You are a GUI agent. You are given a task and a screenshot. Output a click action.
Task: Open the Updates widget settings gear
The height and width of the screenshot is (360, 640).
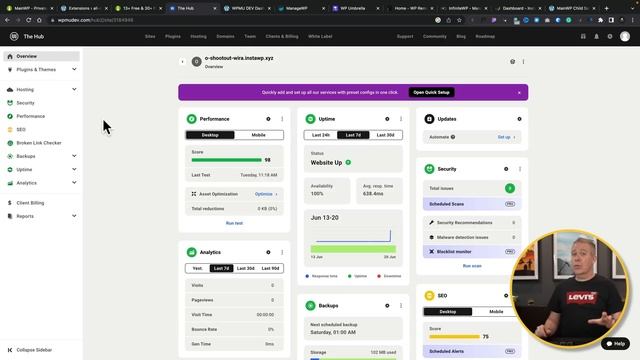click(x=519, y=119)
